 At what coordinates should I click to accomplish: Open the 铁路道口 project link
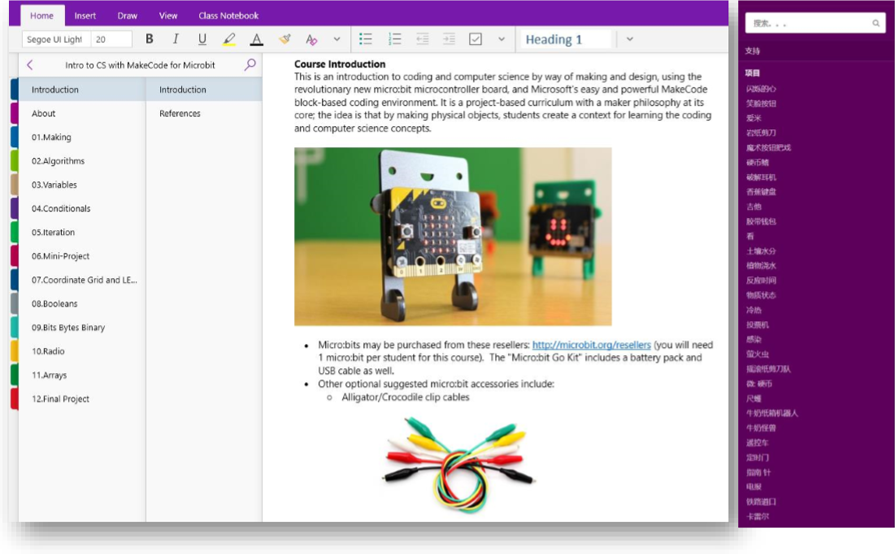[761, 502]
